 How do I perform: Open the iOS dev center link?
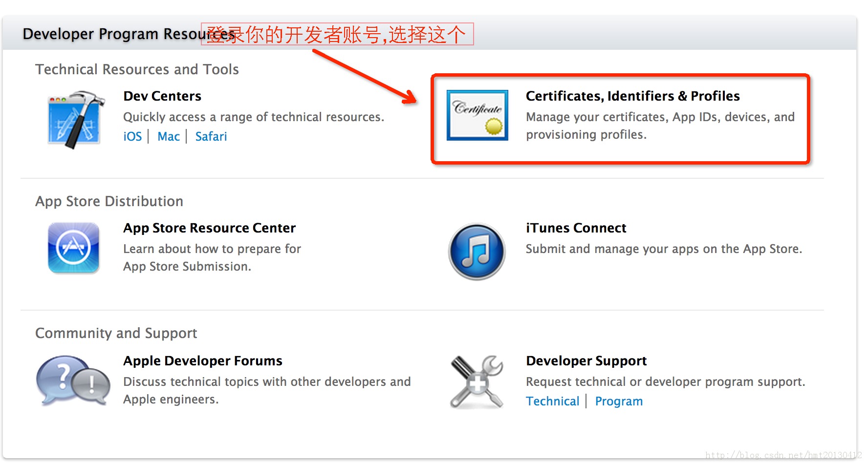(x=132, y=136)
